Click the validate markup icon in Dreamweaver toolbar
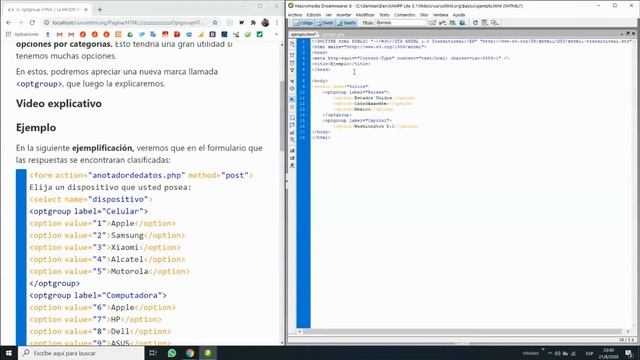 pyautogui.click(x=442, y=23)
